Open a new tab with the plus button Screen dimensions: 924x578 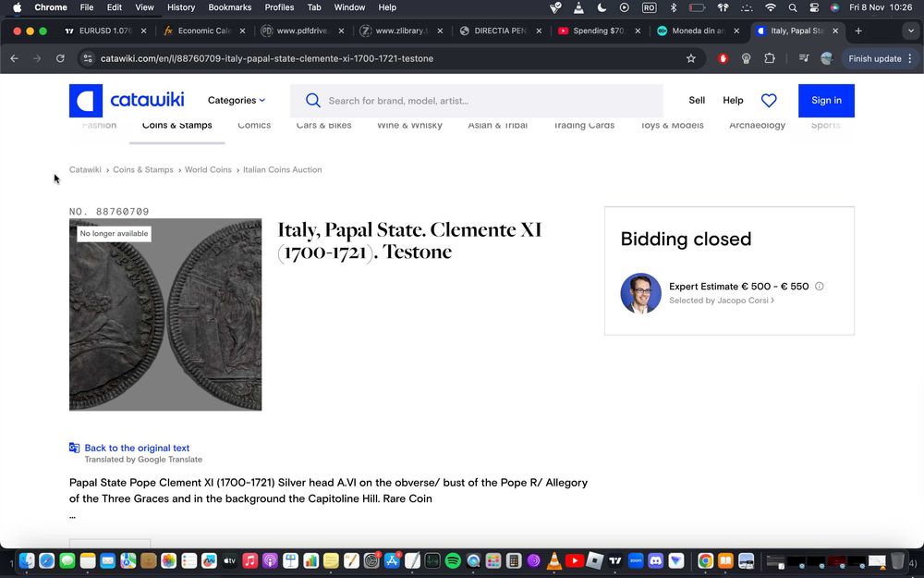click(x=858, y=31)
